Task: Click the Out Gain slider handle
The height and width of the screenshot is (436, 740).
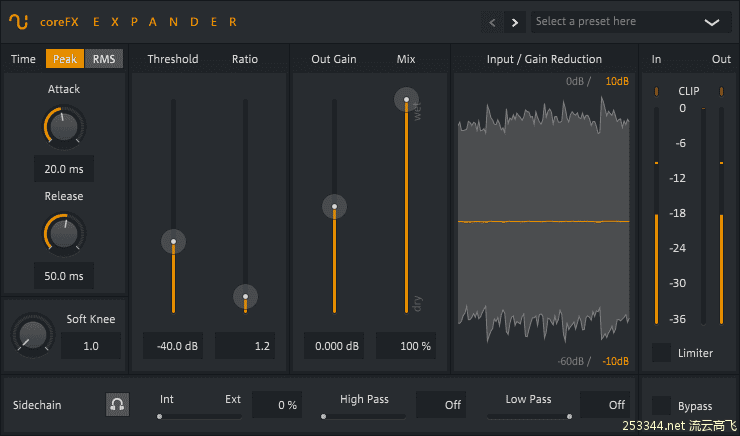Action: click(334, 207)
